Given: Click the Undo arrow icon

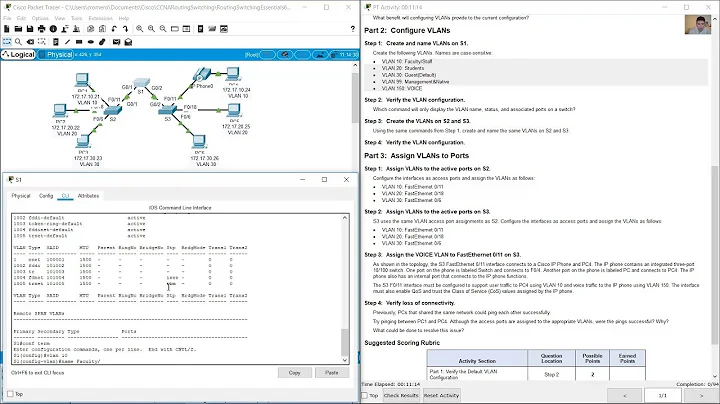Looking at the screenshot, I should click(114, 29).
